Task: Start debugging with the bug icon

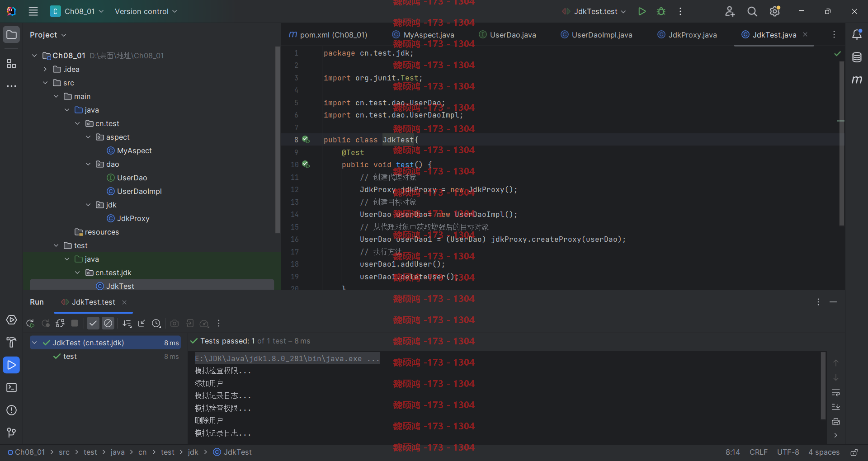Action: tap(661, 11)
